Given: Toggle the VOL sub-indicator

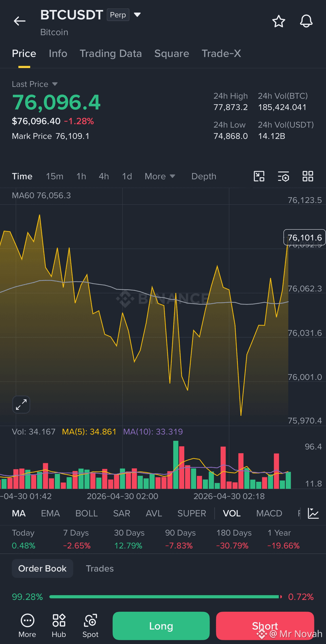Looking at the screenshot, I should (232, 513).
